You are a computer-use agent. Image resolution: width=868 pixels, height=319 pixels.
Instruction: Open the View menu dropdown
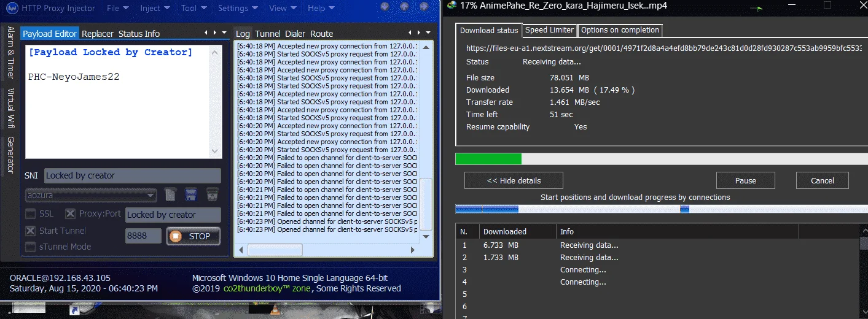pos(282,8)
